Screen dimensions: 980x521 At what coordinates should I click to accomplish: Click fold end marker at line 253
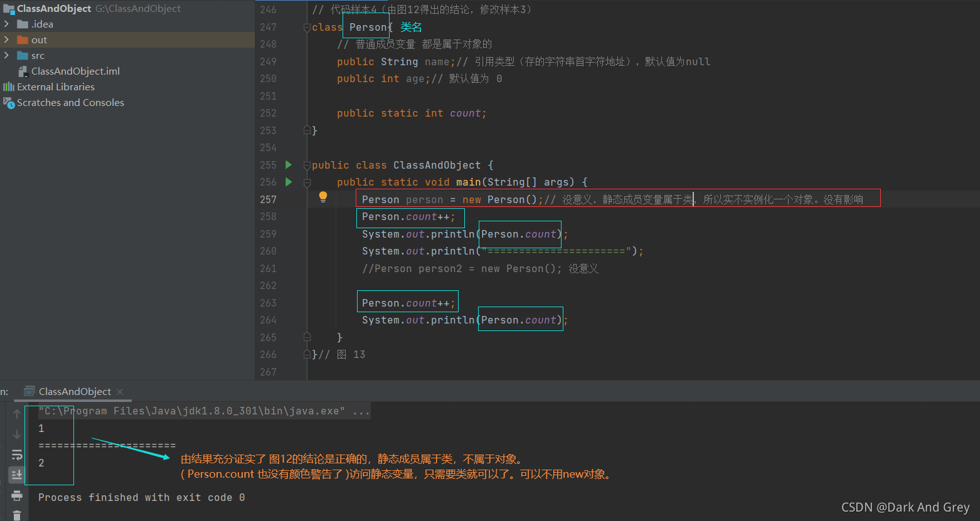307,130
